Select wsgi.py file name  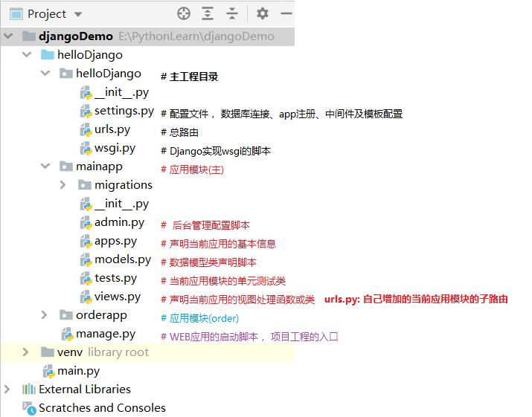pyautogui.click(x=115, y=149)
